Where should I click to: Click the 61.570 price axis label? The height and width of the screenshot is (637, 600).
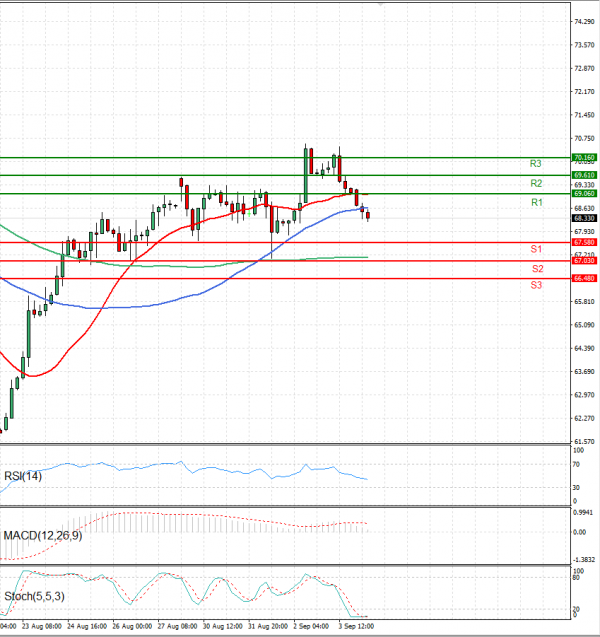click(584, 441)
